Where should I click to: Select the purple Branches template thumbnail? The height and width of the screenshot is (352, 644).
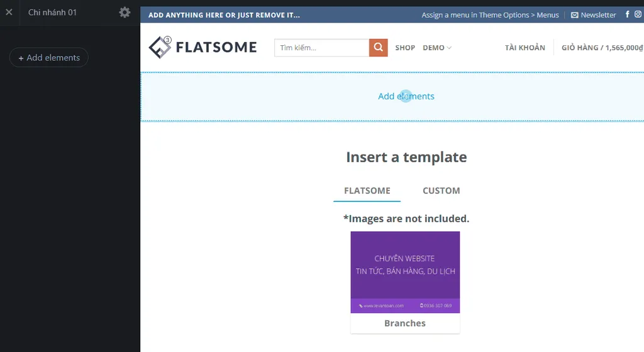(405, 272)
